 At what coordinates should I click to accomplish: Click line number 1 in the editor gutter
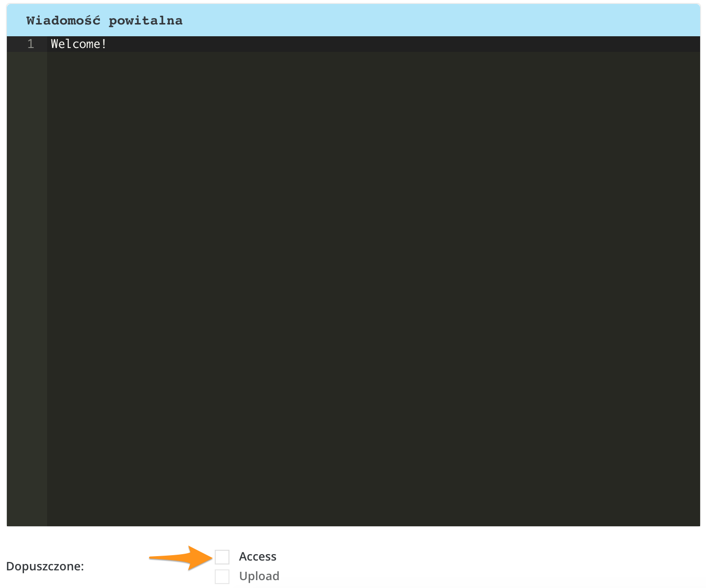pos(31,44)
